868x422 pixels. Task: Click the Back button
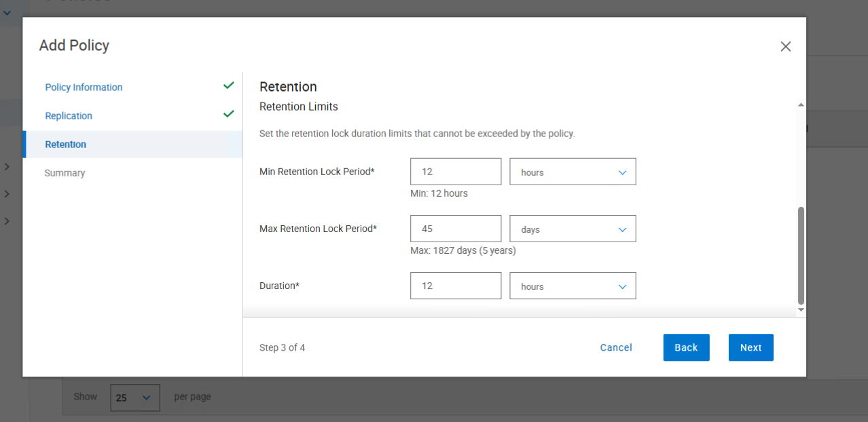tap(686, 347)
